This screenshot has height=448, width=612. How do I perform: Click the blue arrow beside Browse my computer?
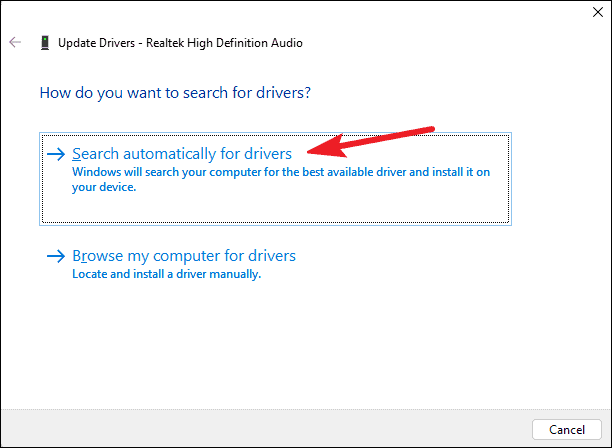click(56, 256)
